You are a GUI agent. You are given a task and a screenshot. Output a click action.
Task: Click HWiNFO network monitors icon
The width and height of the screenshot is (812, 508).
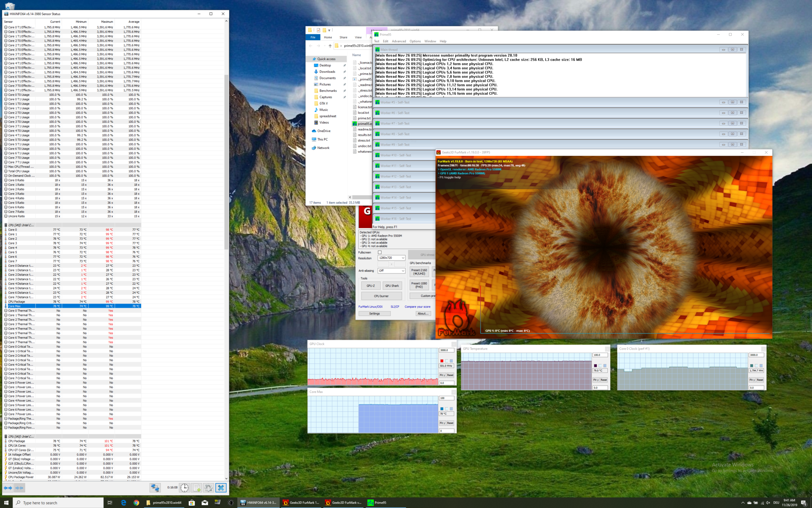[x=155, y=488]
